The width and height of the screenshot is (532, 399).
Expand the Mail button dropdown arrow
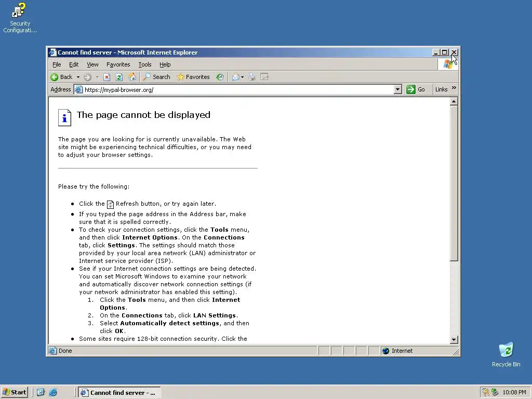[242, 77]
